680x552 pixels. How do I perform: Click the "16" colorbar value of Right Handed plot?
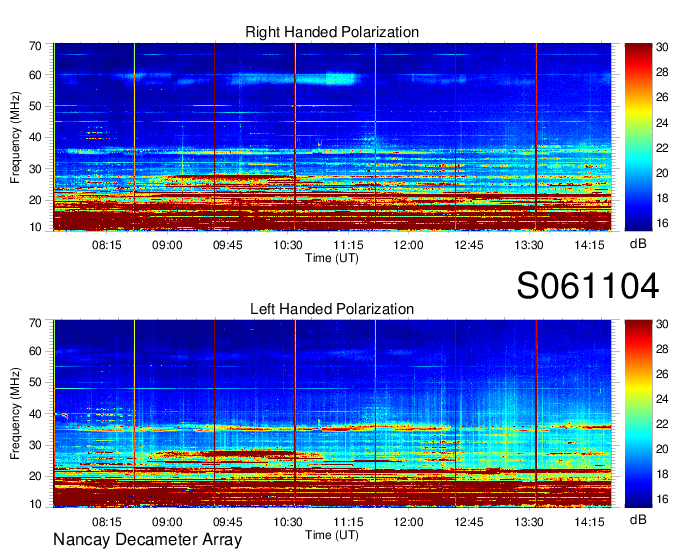pos(662,223)
